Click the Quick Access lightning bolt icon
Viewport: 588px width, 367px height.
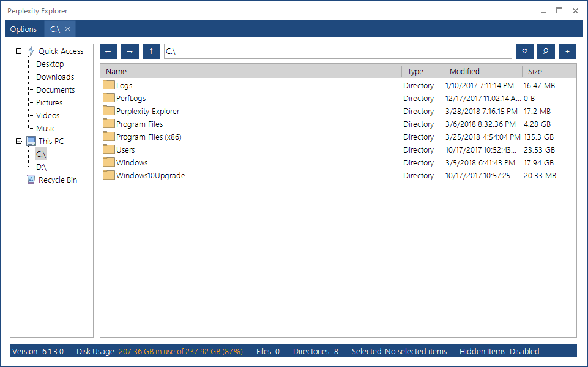pos(31,51)
